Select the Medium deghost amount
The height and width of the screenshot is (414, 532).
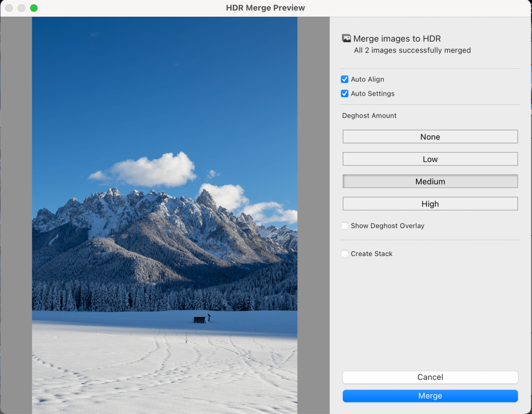coord(430,181)
